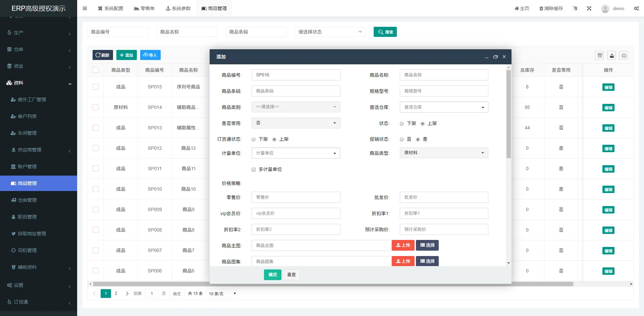644x316 pixels.
Task: Open the column settings icon above the table
Action: [599, 55]
